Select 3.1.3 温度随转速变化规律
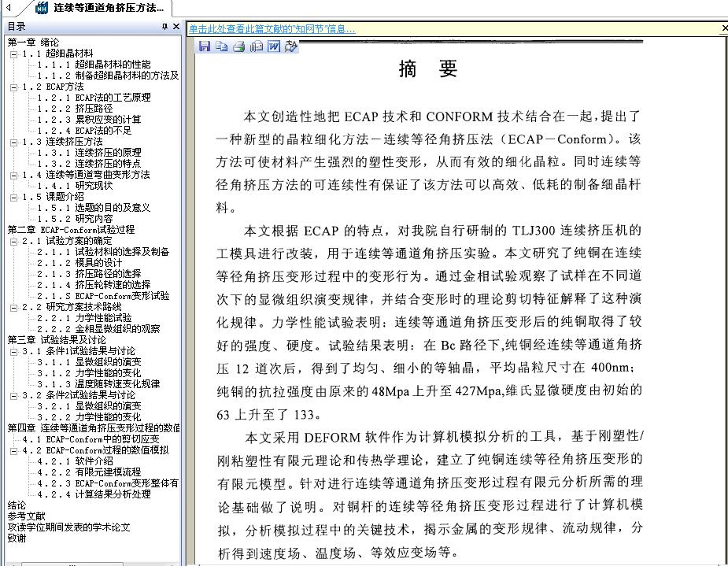This screenshot has width=728, height=566. coord(98,384)
